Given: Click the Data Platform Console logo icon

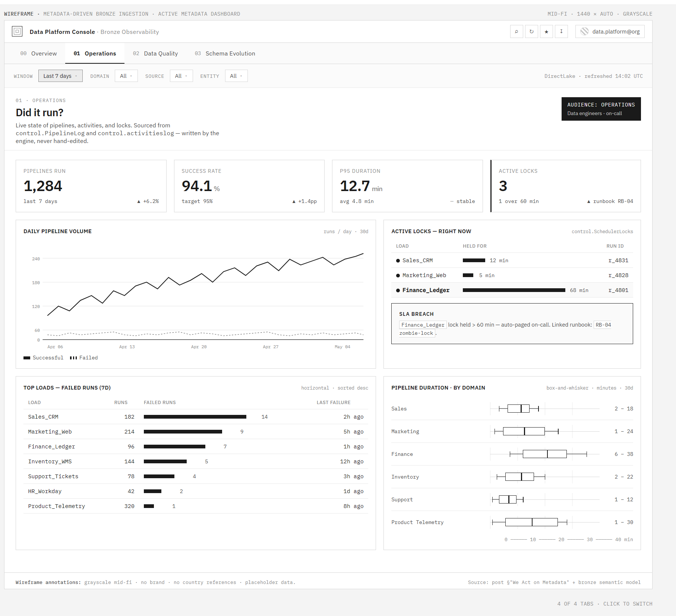Looking at the screenshot, I should (x=17, y=31).
